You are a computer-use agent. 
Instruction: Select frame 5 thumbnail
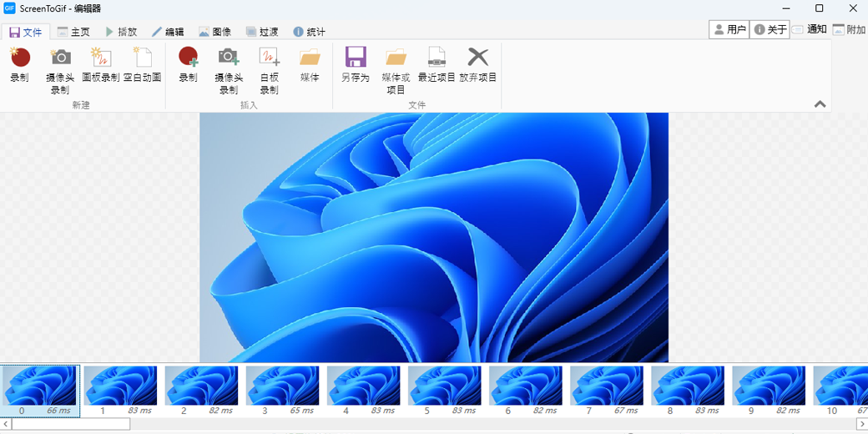pyautogui.click(x=445, y=391)
